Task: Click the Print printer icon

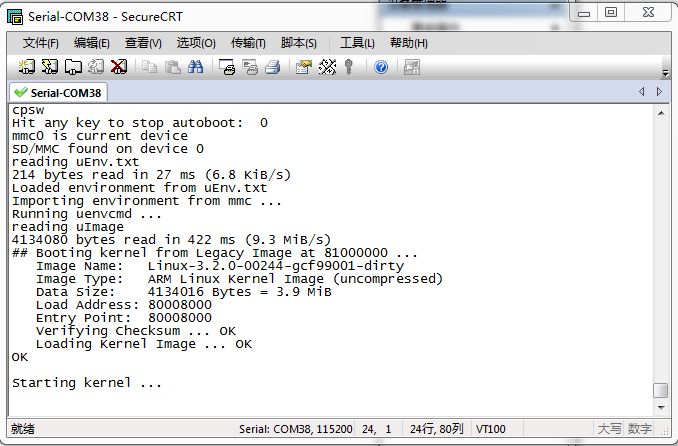Action: [273, 67]
